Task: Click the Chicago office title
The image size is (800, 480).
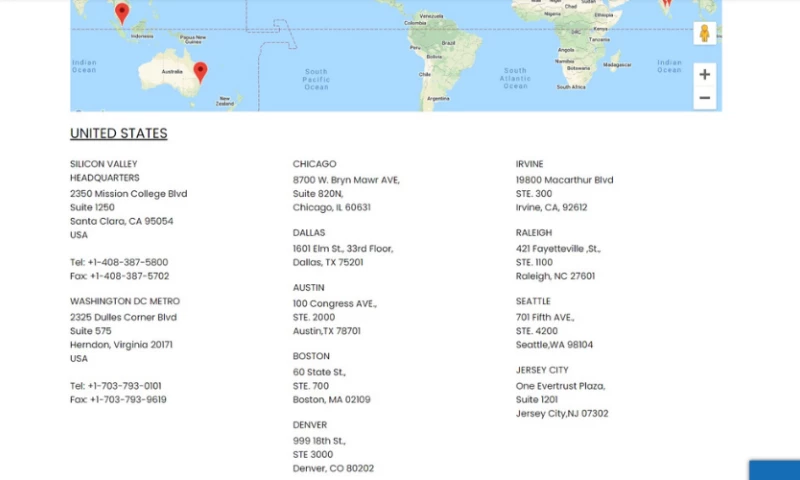Action: pos(314,164)
